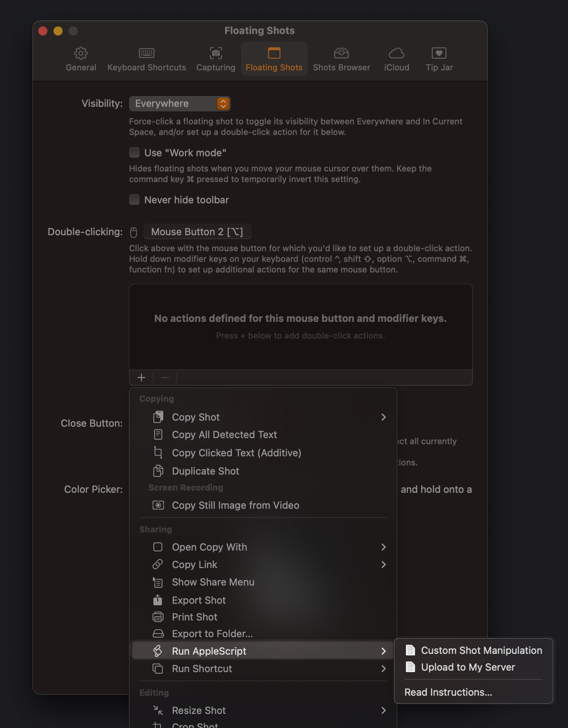
Task: Click the Mouse Button 2 recorder field
Action: 197,232
